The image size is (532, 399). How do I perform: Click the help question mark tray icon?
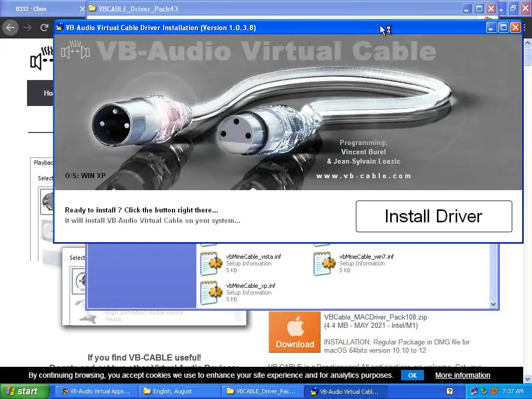point(449,391)
